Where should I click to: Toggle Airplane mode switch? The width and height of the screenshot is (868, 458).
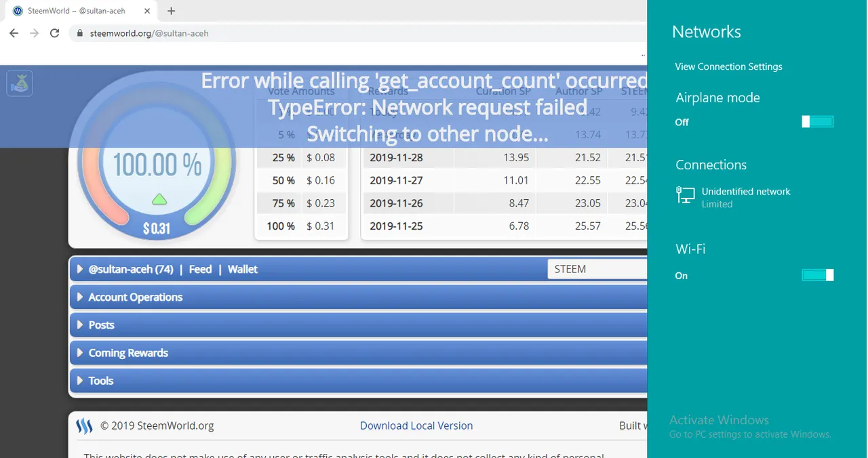pyautogui.click(x=818, y=122)
